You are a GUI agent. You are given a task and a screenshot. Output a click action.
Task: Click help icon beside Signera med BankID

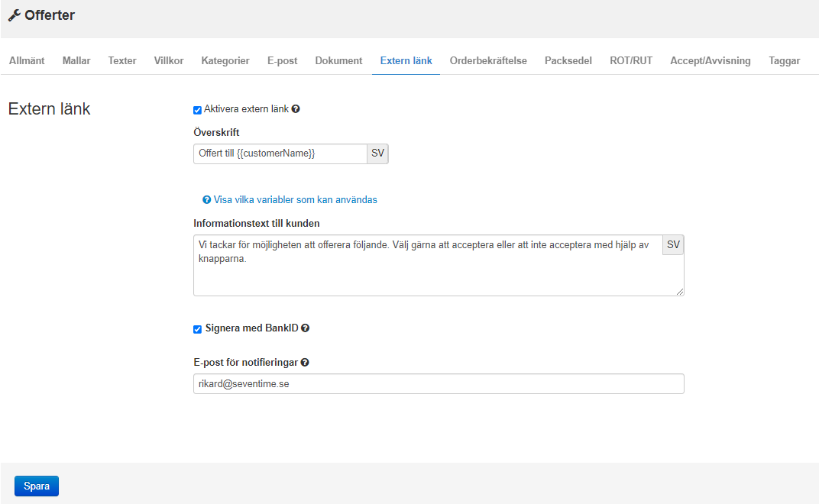pyautogui.click(x=305, y=328)
